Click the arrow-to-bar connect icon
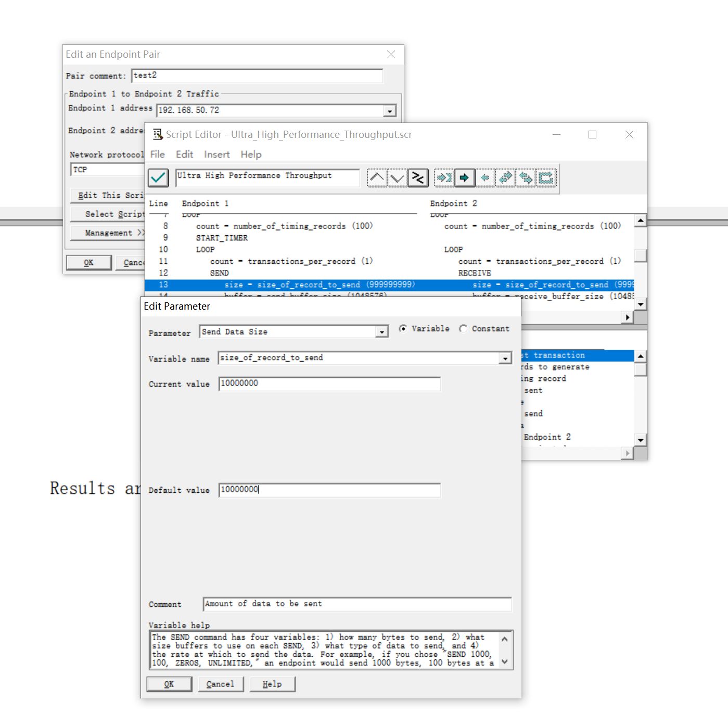This screenshot has width=728, height=714. click(x=444, y=178)
